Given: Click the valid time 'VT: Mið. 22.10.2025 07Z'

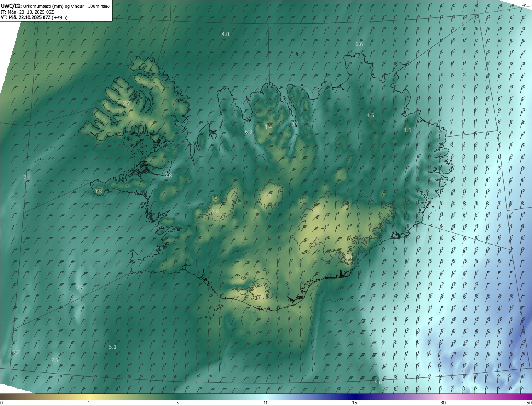Looking at the screenshot, I should point(25,17).
